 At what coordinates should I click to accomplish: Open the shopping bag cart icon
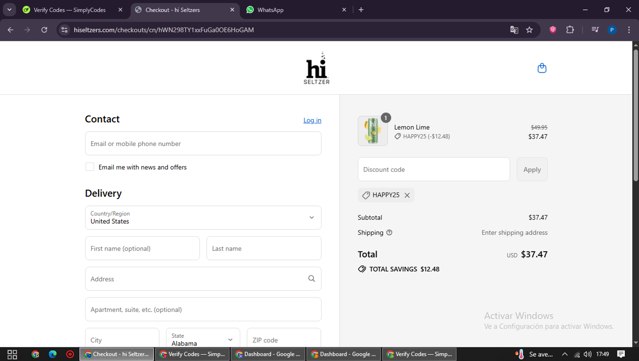tap(542, 68)
